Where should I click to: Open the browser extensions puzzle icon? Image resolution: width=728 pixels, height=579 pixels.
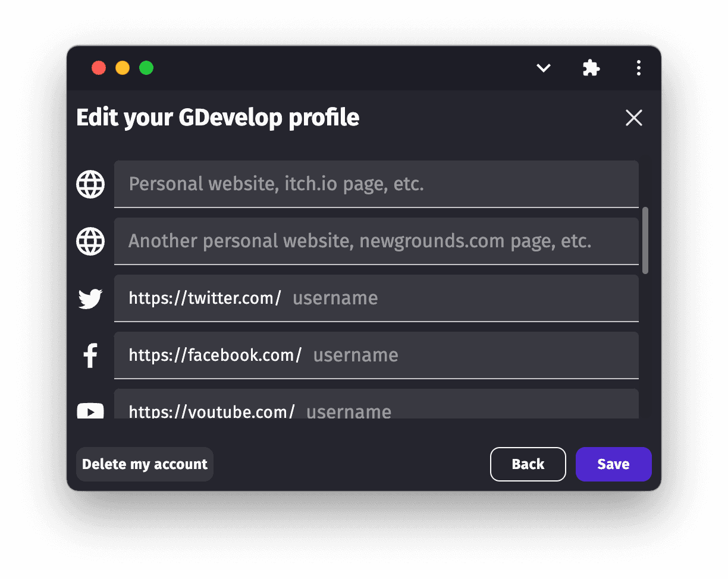pyautogui.click(x=591, y=68)
